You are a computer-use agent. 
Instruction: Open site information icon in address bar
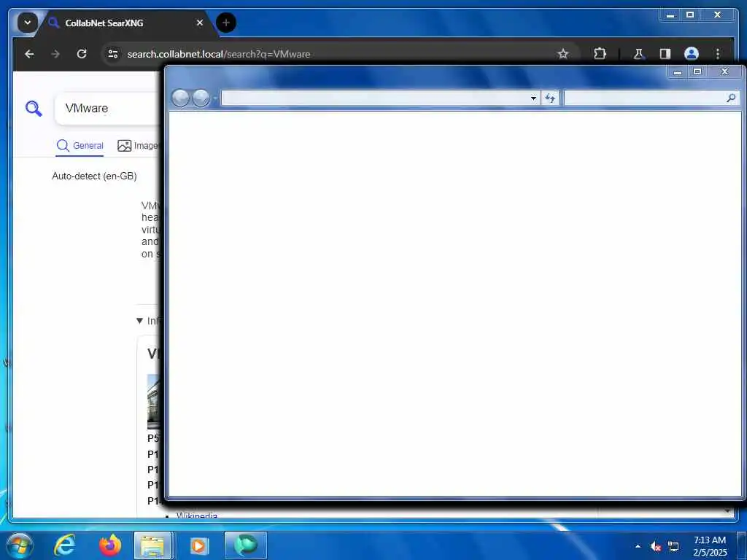click(113, 54)
